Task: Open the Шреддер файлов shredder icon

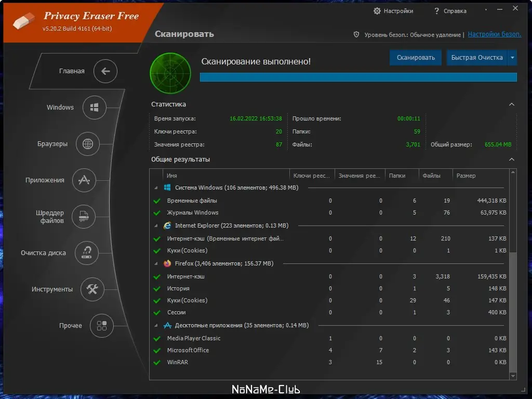Action: point(84,217)
